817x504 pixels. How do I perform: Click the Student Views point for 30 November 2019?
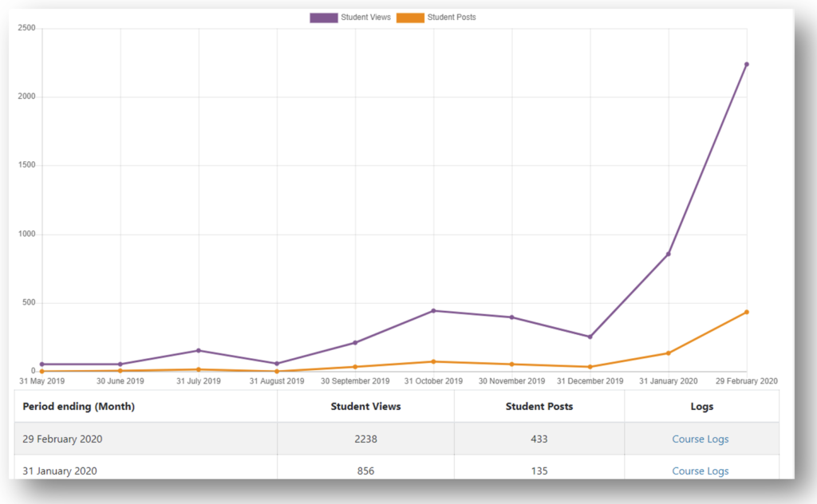coord(511,317)
